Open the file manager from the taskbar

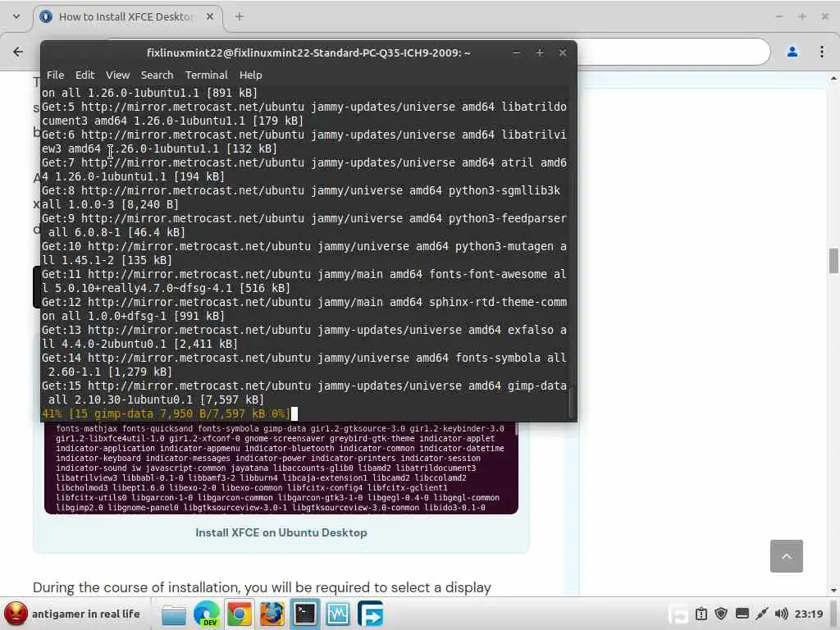click(174, 614)
